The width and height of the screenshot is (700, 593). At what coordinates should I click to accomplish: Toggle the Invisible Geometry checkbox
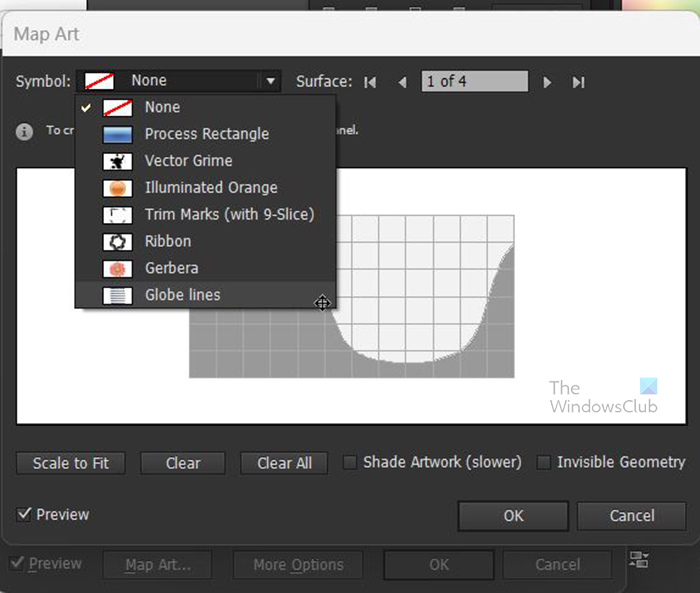pos(544,462)
